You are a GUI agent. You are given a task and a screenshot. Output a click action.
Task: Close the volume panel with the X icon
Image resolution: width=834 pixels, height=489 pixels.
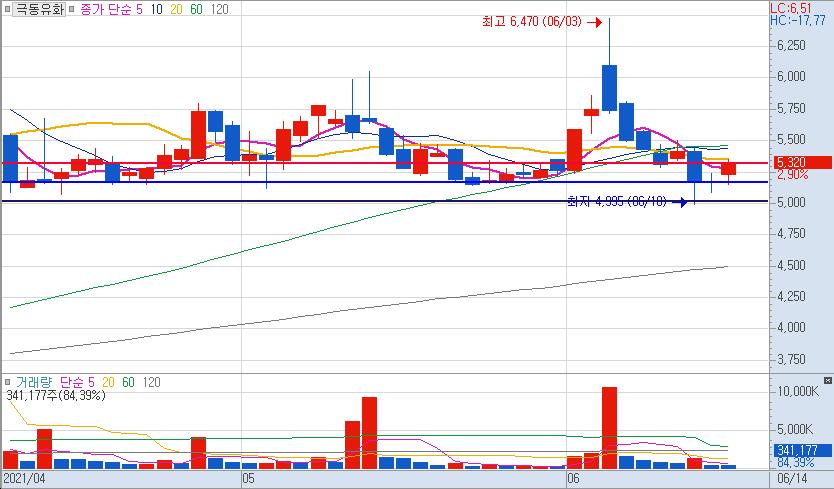pyautogui.click(x=828, y=380)
